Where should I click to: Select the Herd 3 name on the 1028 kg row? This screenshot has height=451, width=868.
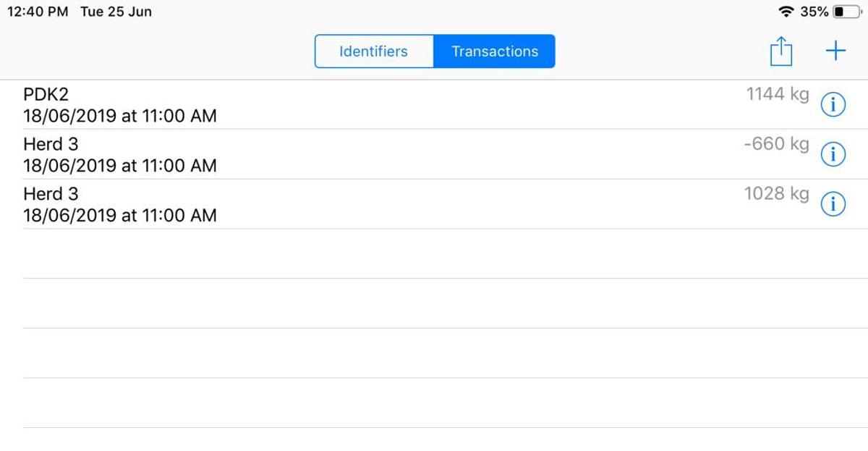pos(51,194)
